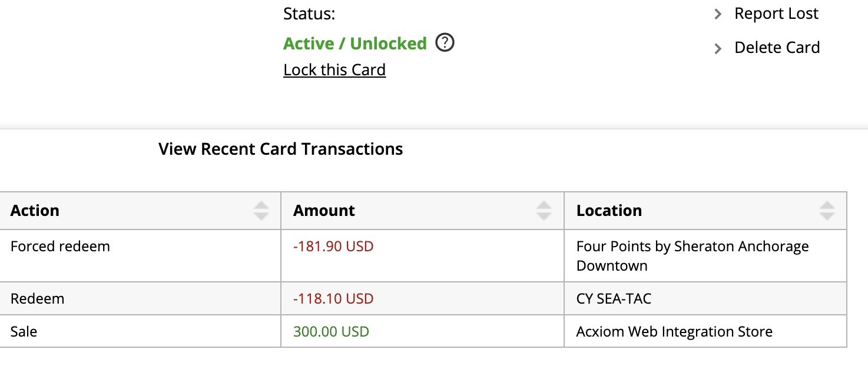Viewport: 868px width, 366px height.
Task: Click the chevron next to Report Lost
Action: [717, 15]
